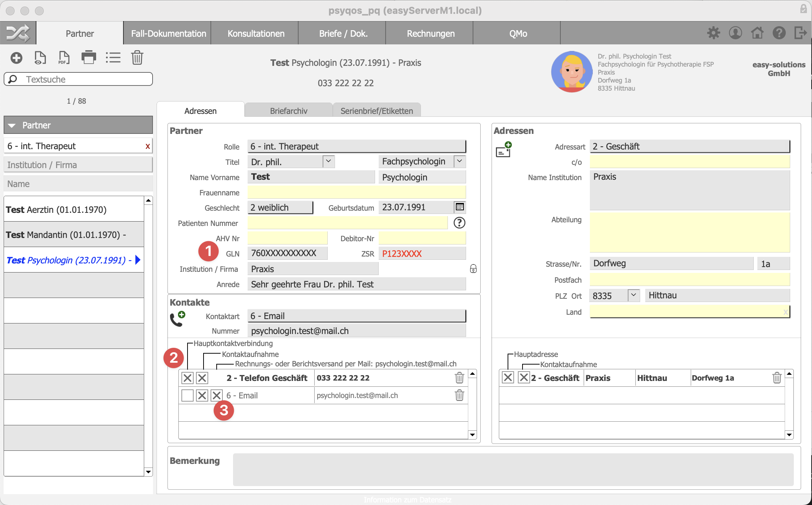This screenshot has height=505, width=812.
Task: Click the psychologist avatar picture
Action: (x=572, y=71)
